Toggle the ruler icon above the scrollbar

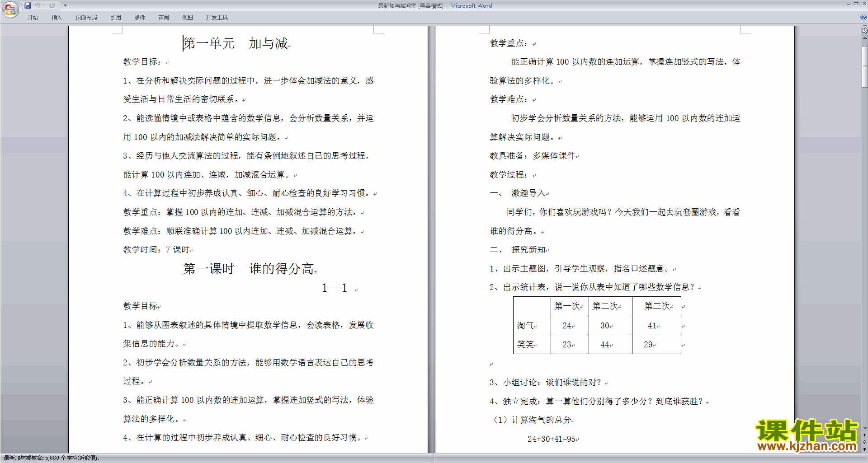pos(864,31)
